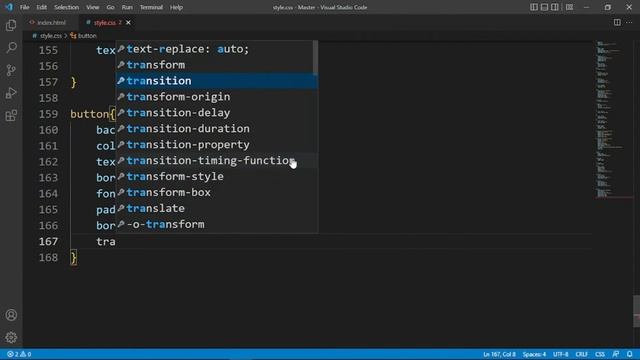The image size is (640, 360).
Task: Open More Actions ellipsis in editor
Action: tap(629, 22)
